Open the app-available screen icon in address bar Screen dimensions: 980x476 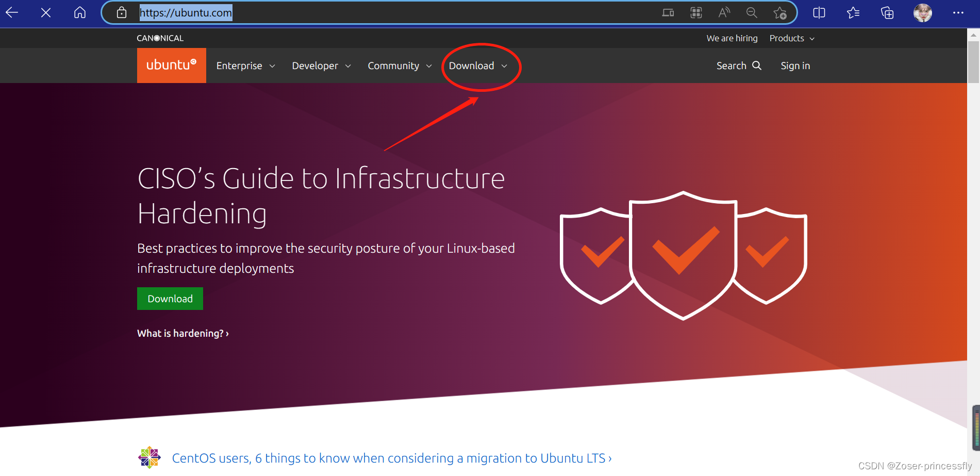point(668,13)
